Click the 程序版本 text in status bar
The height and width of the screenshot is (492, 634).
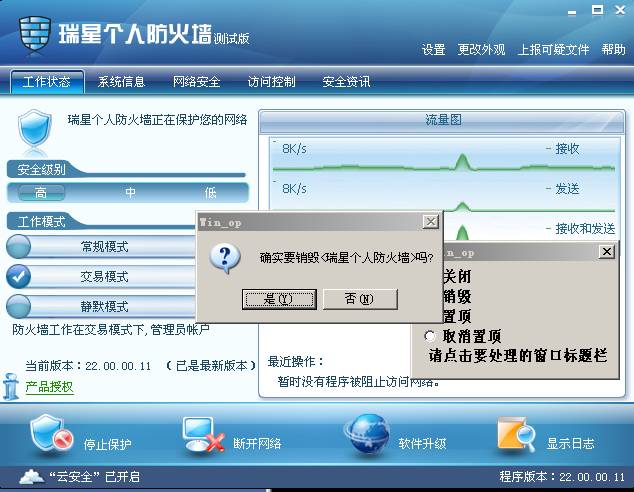[562, 477]
